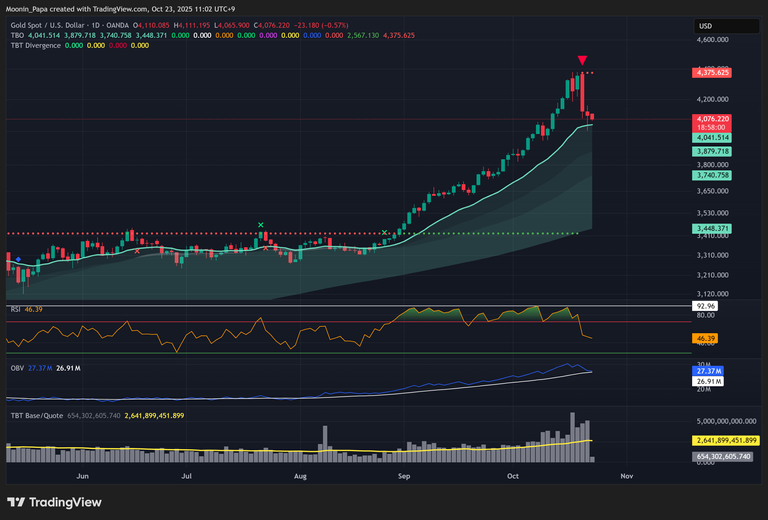Click the green 3,448.371 price label
Viewport: 768px width, 520px height.
[712, 229]
